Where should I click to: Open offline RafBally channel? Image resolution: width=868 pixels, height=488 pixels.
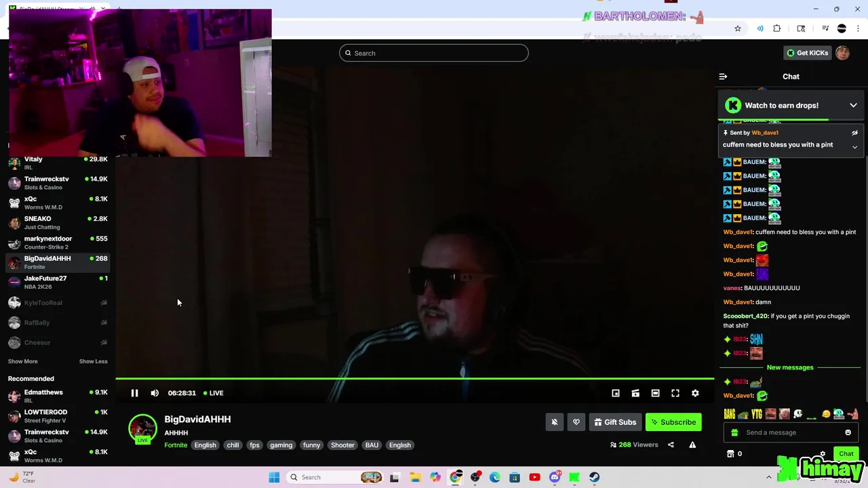pyautogui.click(x=58, y=323)
